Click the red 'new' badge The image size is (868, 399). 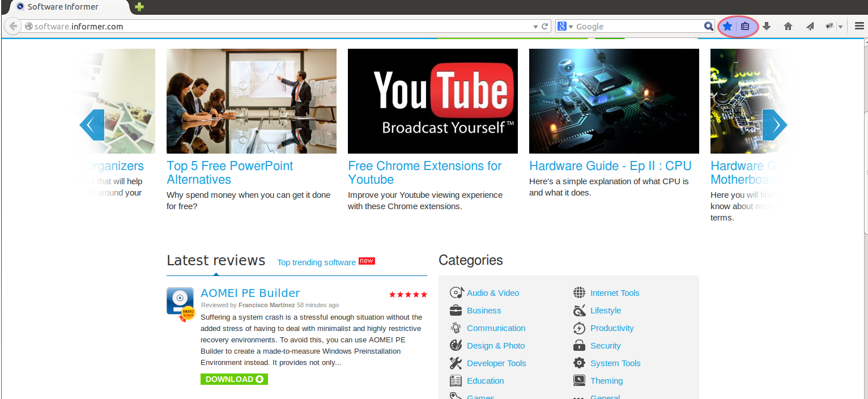coord(367,261)
